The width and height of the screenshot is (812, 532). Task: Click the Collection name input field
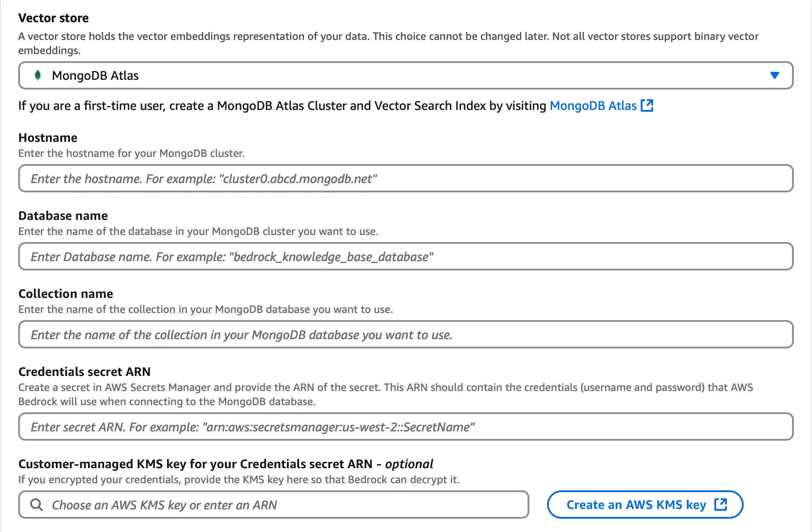pyautogui.click(x=406, y=334)
